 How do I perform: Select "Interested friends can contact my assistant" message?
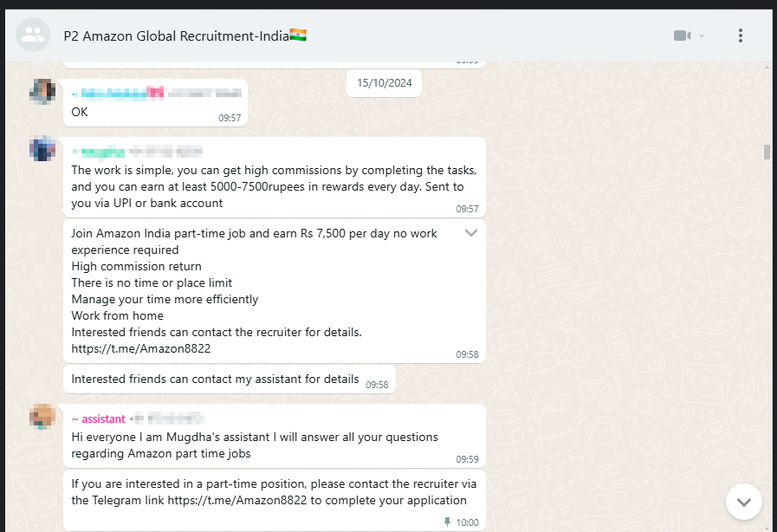215,379
